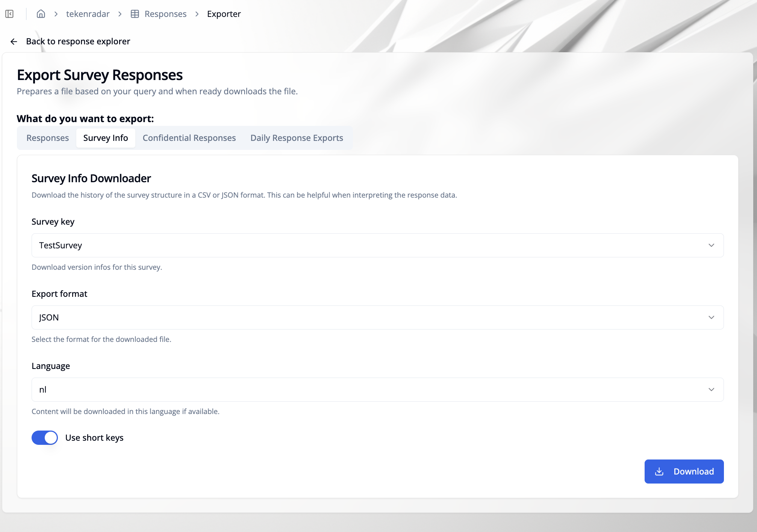Click the back arrow next to response explorer
This screenshot has width=757, height=532.
[x=14, y=41]
